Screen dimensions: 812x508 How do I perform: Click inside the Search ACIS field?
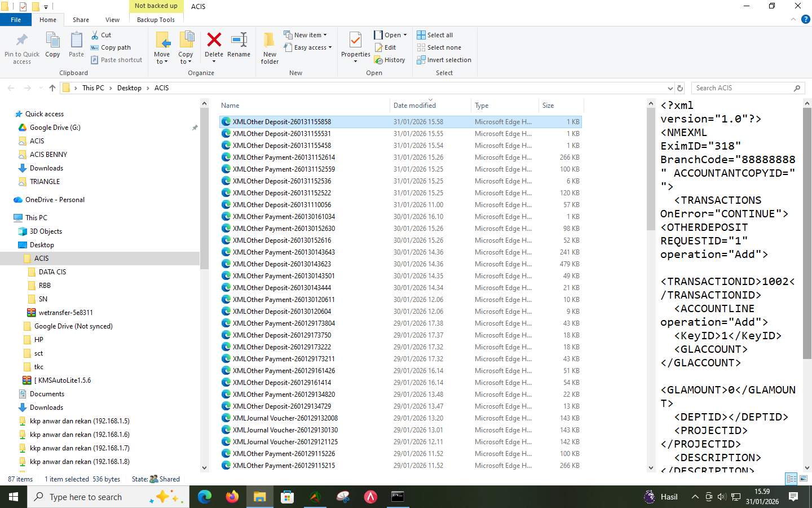744,87
